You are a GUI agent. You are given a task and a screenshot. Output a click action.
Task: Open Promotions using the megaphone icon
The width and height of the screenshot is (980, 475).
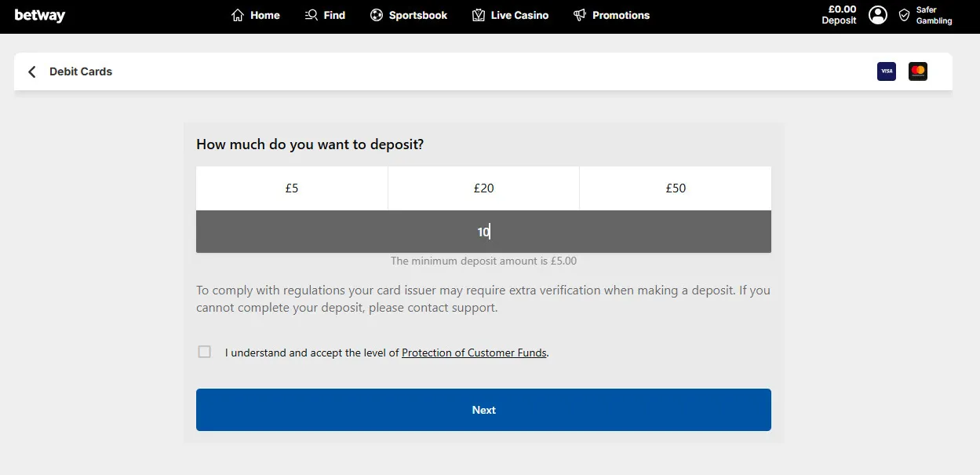[x=579, y=14]
